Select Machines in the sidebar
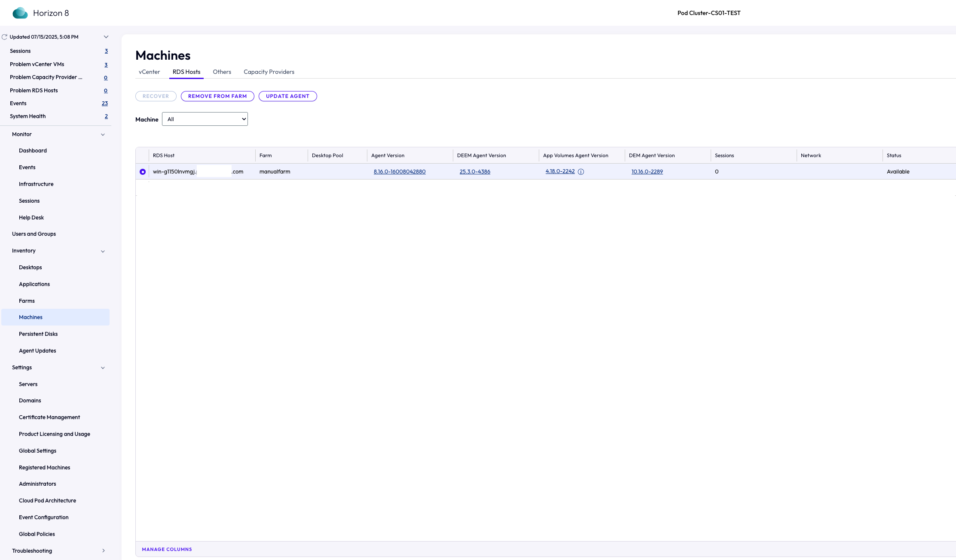This screenshot has width=956, height=560. click(x=55, y=317)
